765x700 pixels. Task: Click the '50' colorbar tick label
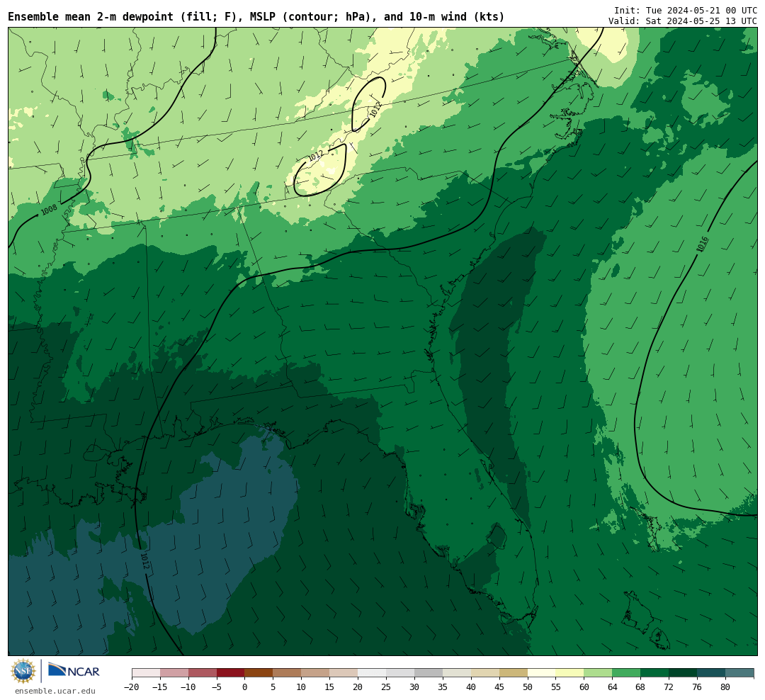pos(528,687)
